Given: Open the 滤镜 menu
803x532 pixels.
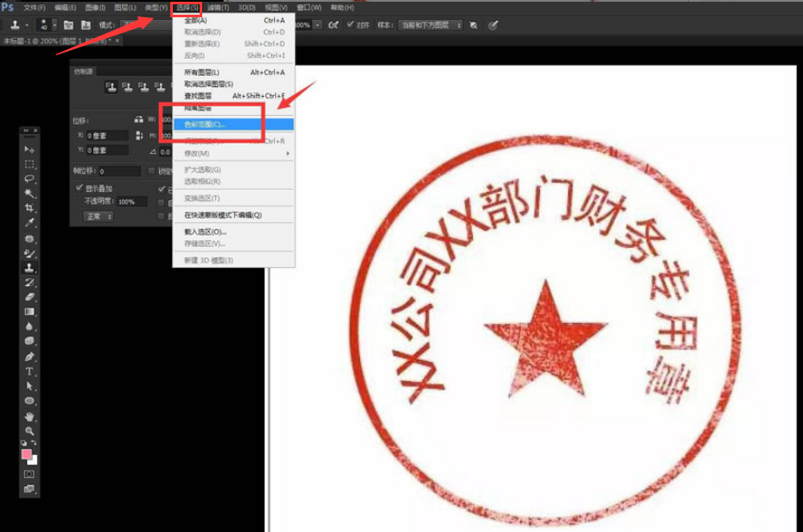Looking at the screenshot, I should tap(219, 8).
